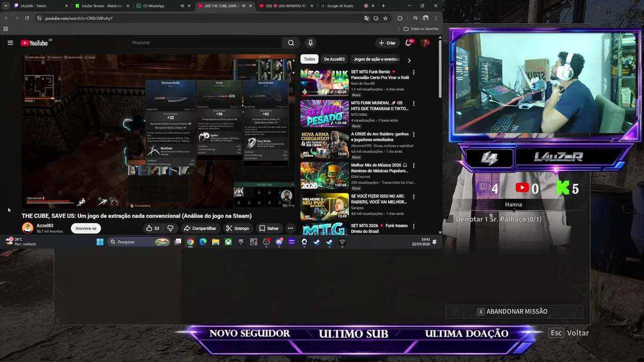
Task: Go back in browser history
Action: pyautogui.click(x=6, y=18)
